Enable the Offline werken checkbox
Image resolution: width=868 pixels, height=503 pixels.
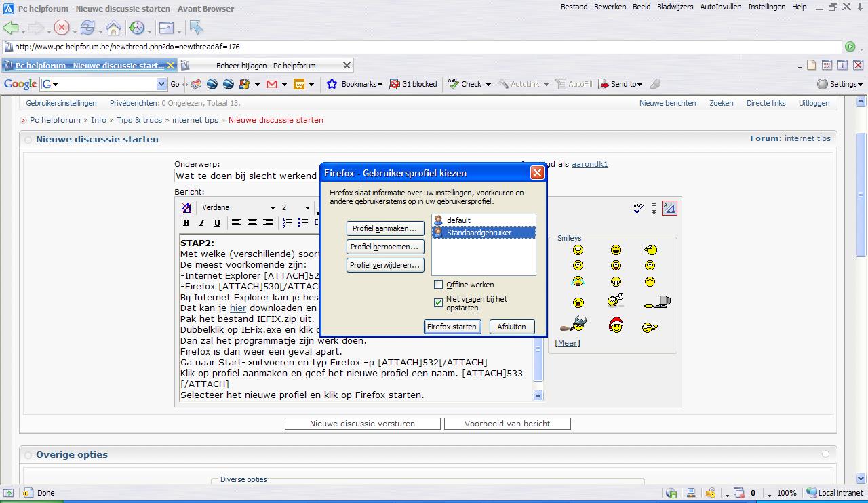(x=438, y=285)
